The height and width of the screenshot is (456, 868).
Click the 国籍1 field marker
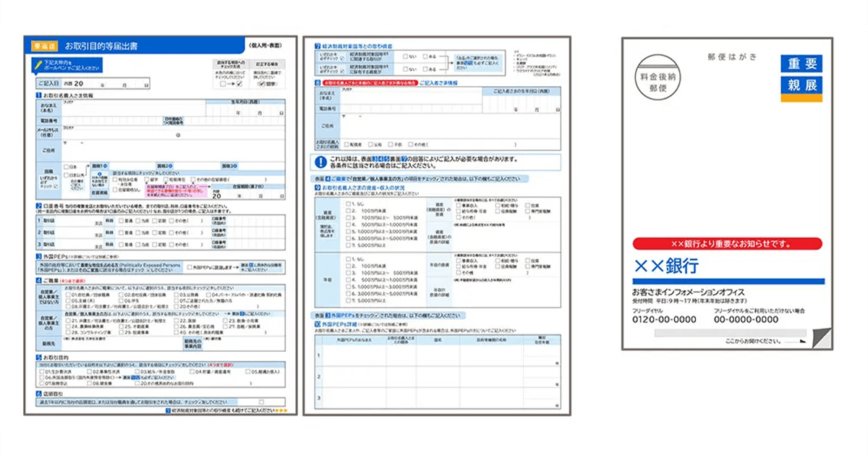pos(99,165)
